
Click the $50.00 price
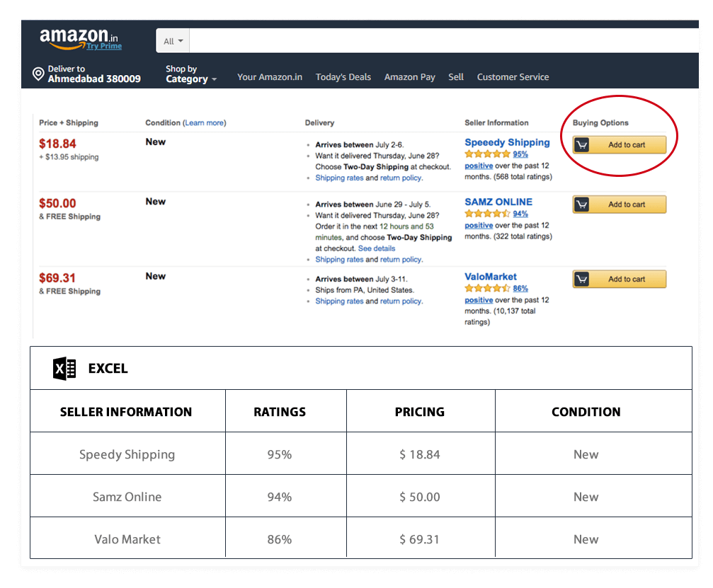[57, 204]
